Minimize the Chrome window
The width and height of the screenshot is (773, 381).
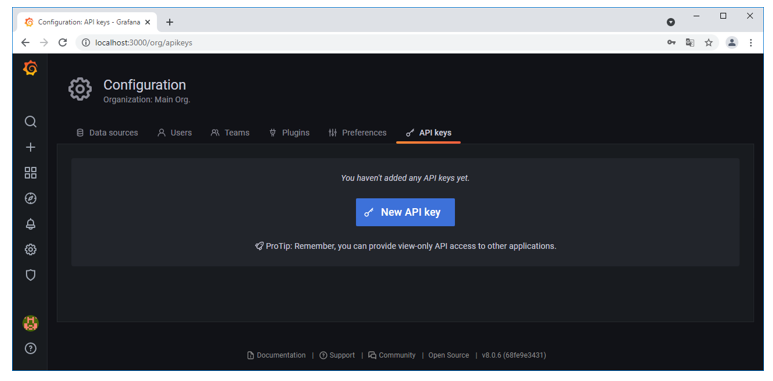(x=697, y=16)
